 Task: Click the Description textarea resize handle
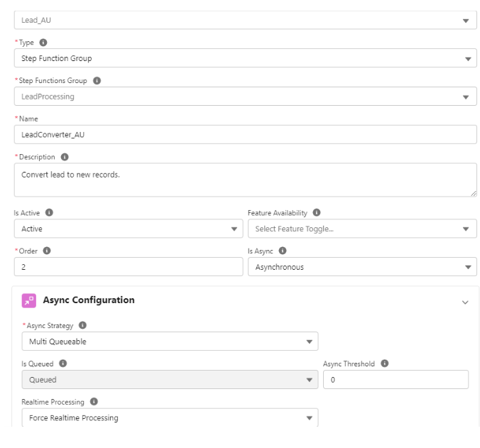tap(474, 193)
